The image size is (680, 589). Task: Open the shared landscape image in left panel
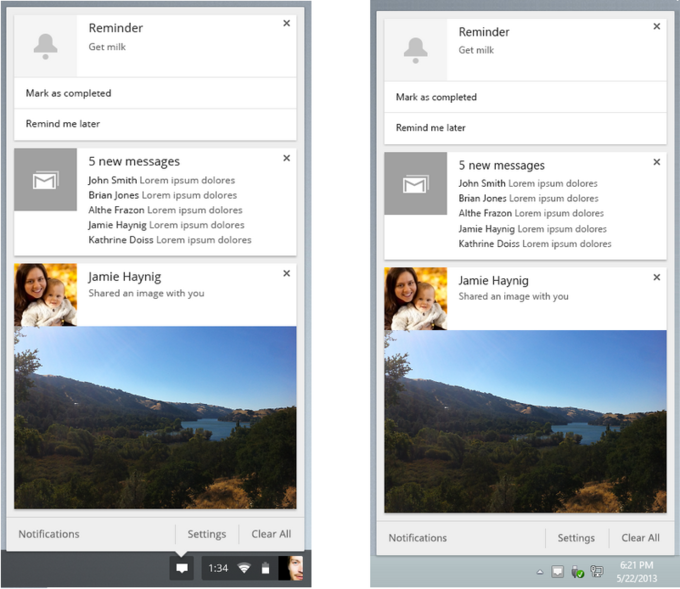tap(155, 417)
